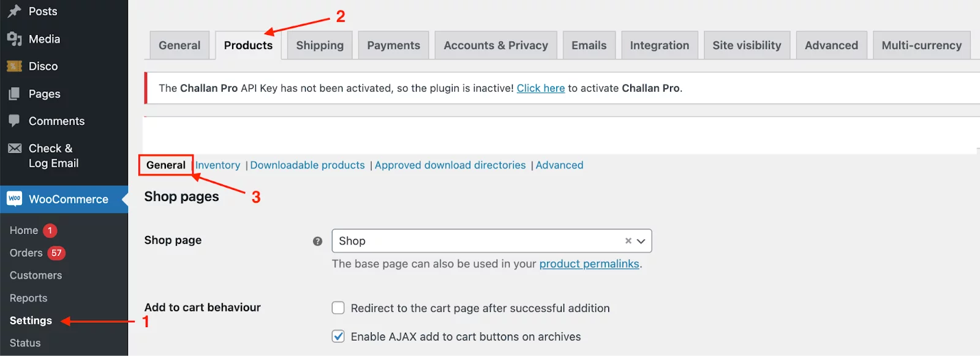Viewport: 980px width, 356px height.
Task: Switch to the Shipping tab
Action: coord(319,45)
